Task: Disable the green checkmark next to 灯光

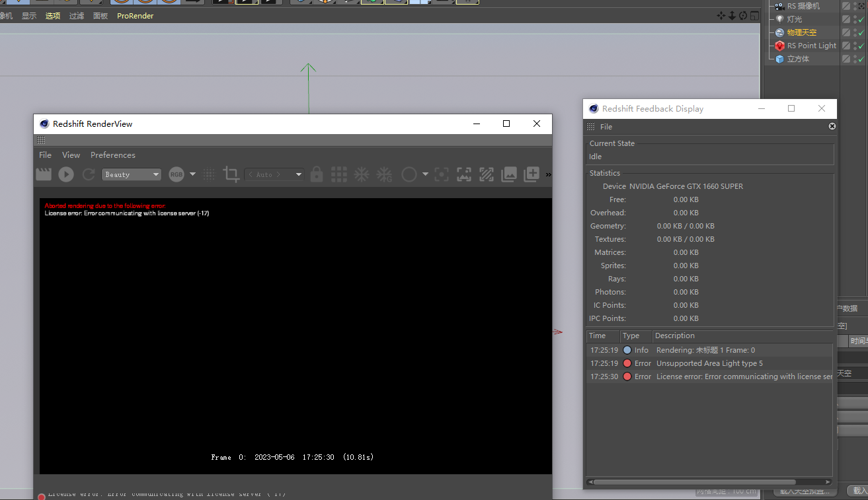Action: pos(861,19)
